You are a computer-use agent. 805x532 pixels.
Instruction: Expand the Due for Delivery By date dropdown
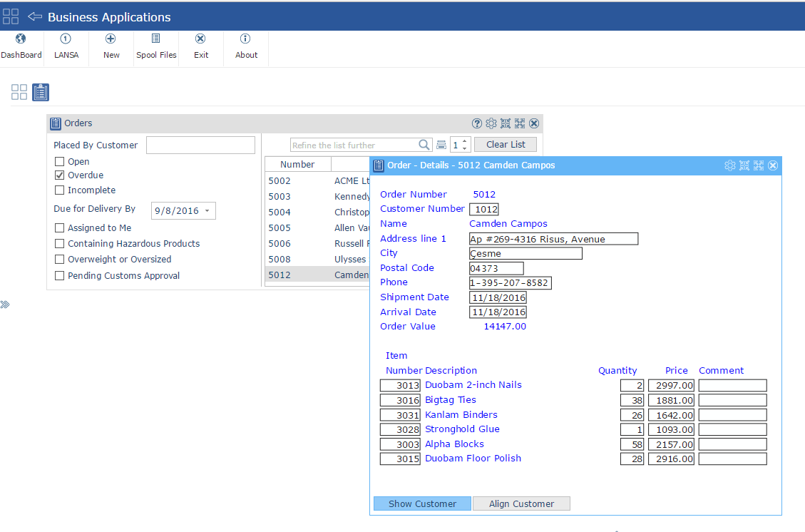pos(207,211)
